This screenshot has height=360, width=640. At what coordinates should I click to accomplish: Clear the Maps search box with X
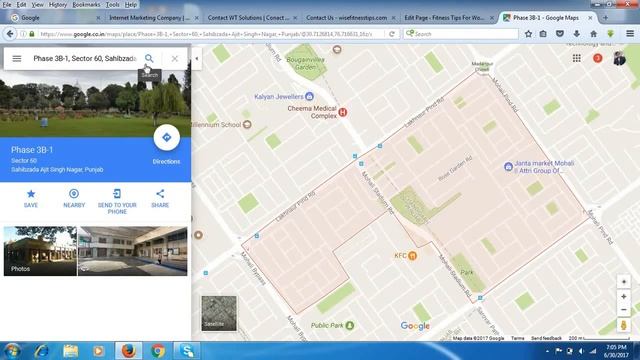175,59
